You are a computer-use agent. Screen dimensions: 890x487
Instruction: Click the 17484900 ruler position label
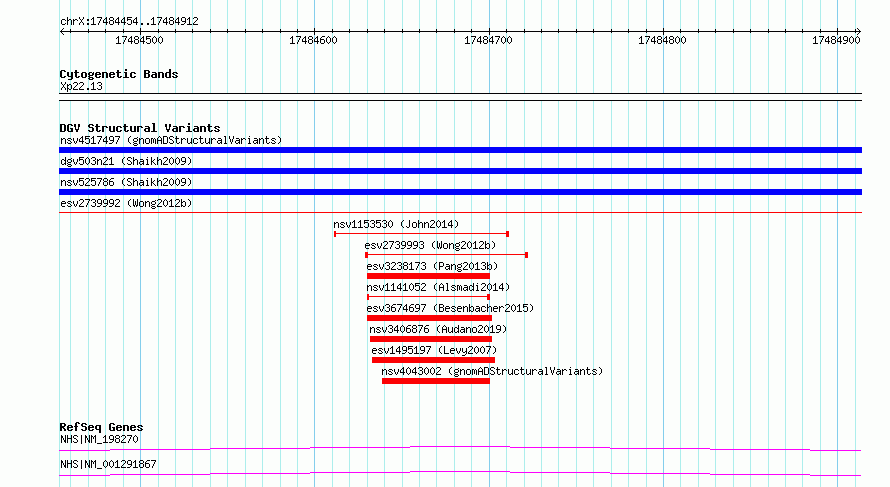pos(836,40)
